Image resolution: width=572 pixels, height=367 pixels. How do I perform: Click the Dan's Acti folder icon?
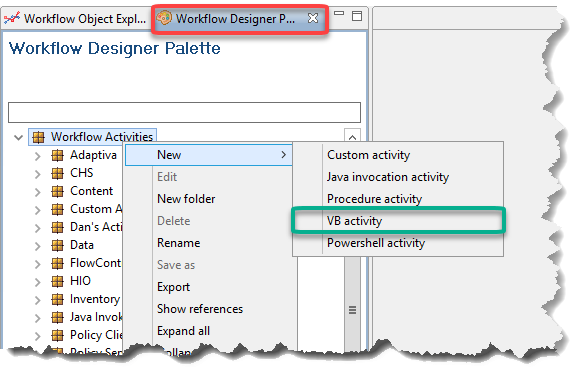(57, 227)
